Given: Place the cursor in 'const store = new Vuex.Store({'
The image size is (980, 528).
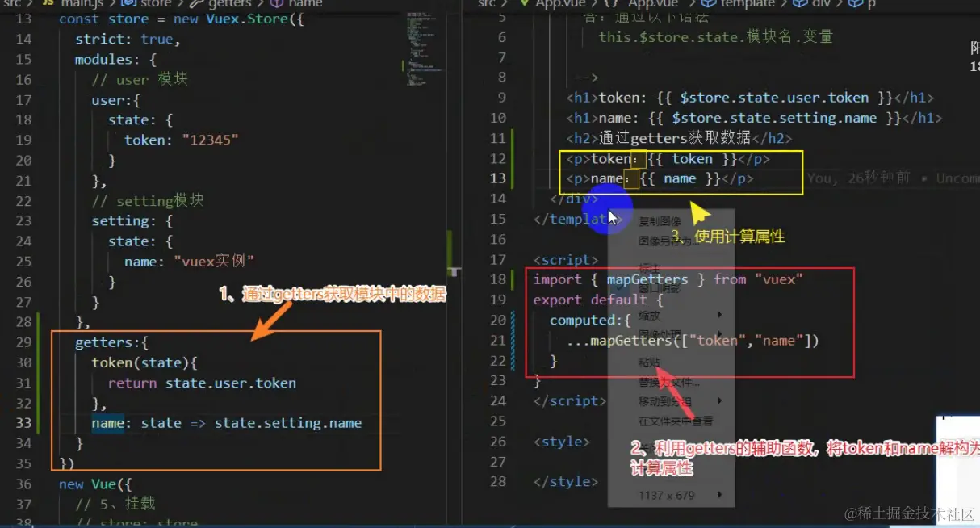Looking at the screenshot, I should coord(181,19).
